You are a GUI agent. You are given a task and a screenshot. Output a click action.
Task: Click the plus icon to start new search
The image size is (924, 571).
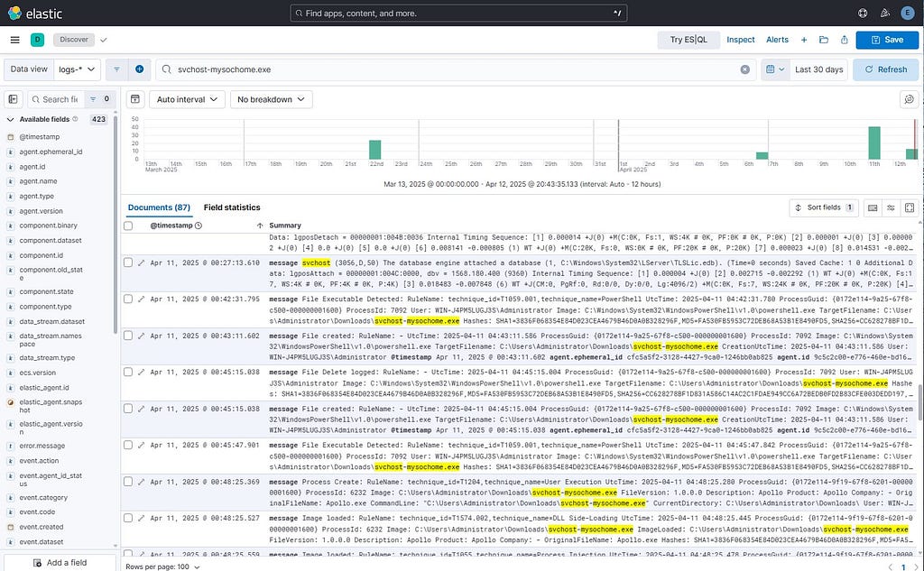click(x=804, y=40)
